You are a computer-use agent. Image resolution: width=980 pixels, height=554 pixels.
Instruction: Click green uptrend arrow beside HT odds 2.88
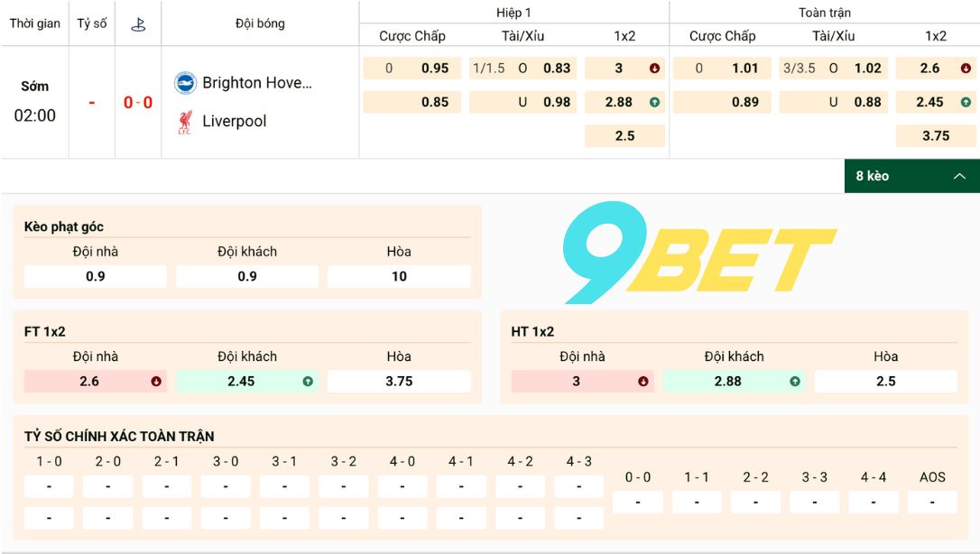[x=794, y=382]
